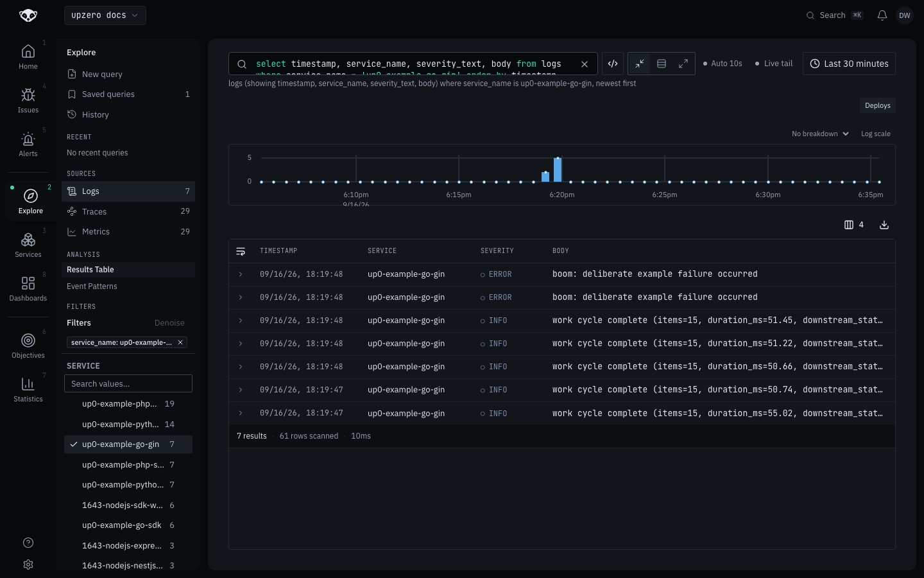Expand the first ERROR log row
This screenshot has height=578, width=924.
(241, 274)
